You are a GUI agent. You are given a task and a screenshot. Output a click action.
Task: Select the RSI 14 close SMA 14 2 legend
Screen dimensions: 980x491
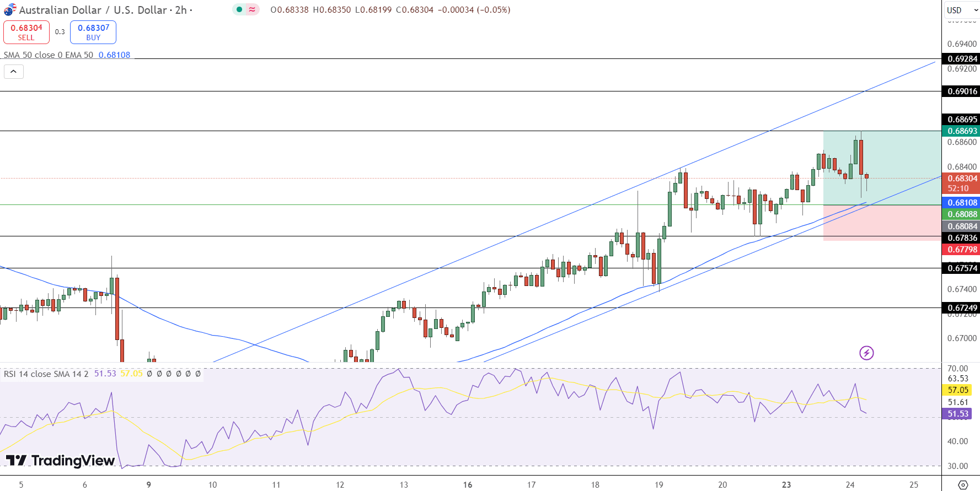[x=46, y=374]
